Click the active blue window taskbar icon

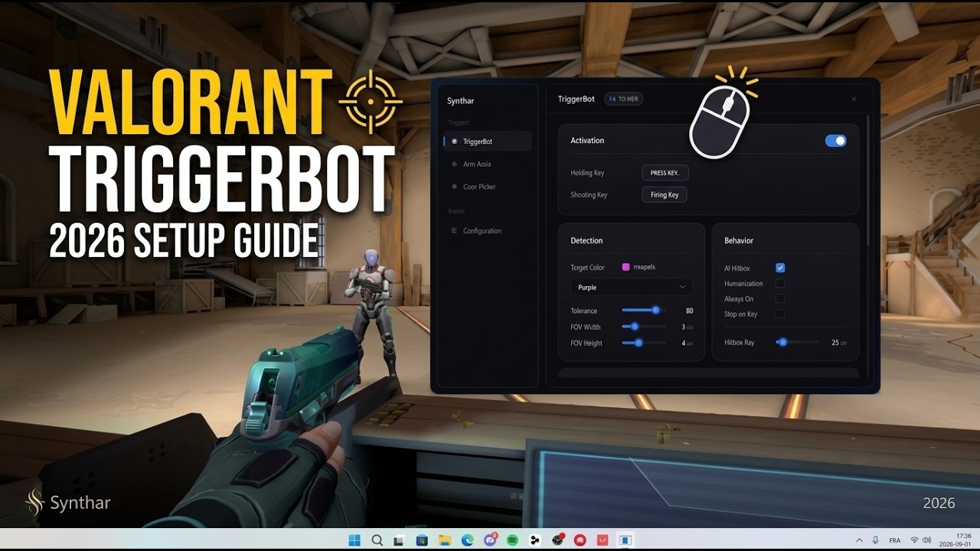pos(626,540)
